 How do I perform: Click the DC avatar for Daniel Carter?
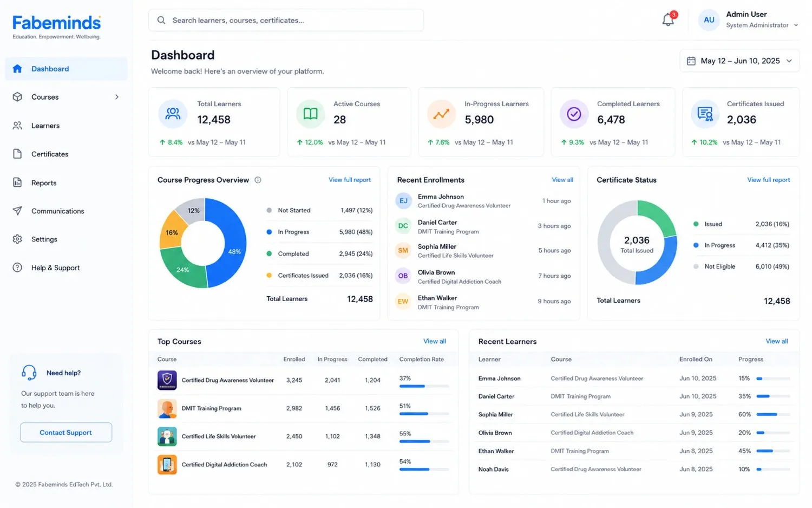click(x=403, y=226)
